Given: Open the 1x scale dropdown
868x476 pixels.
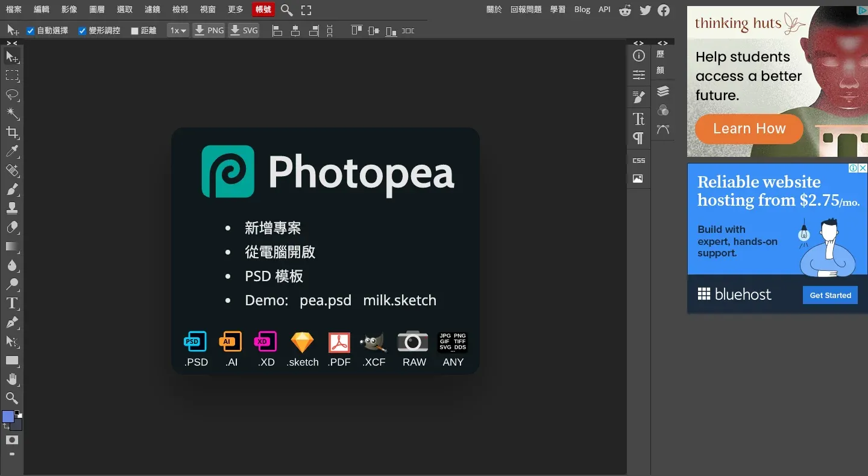Looking at the screenshot, I should point(178,30).
